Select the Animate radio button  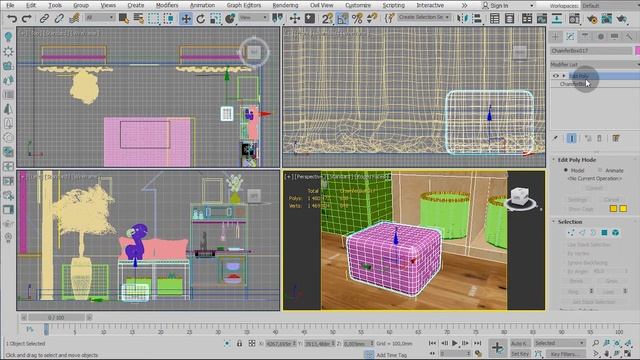[600, 170]
